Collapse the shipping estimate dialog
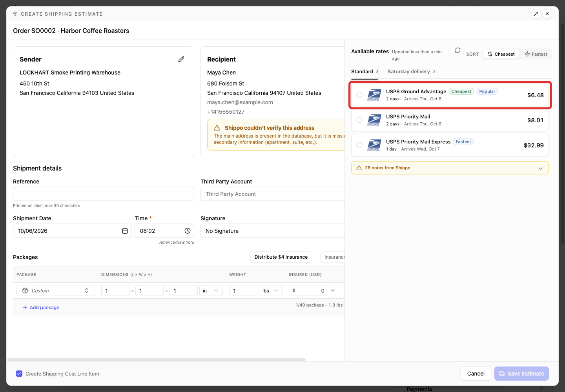This screenshot has height=392, width=565. tap(536, 14)
